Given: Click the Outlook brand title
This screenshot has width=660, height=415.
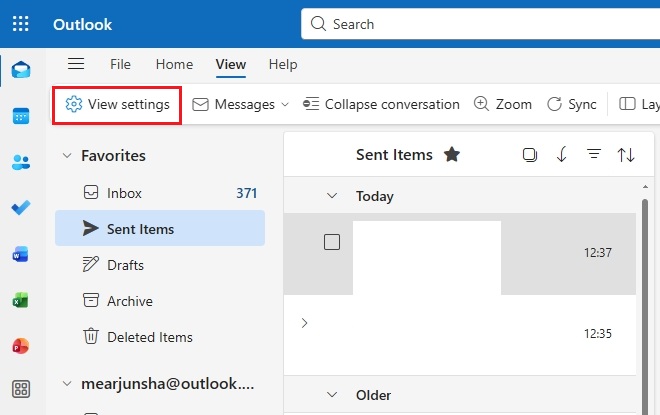Looking at the screenshot, I should tap(82, 24).
